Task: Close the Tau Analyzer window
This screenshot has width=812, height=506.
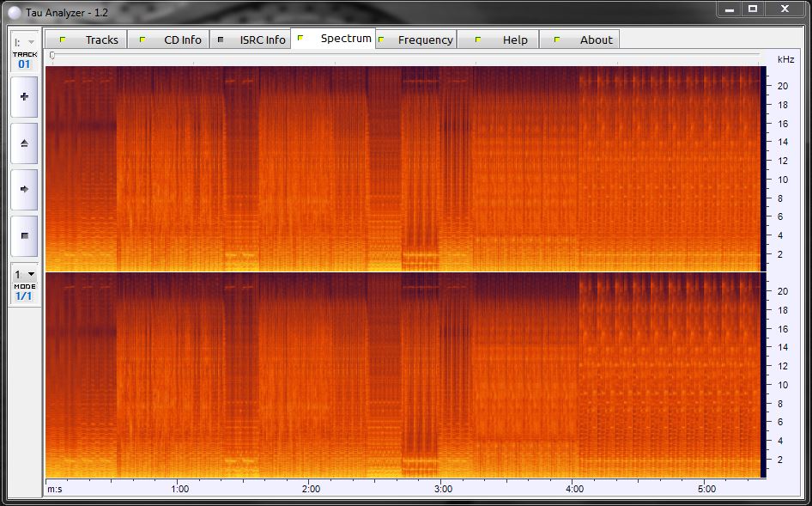Action: pyautogui.click(x=785, y=9)
